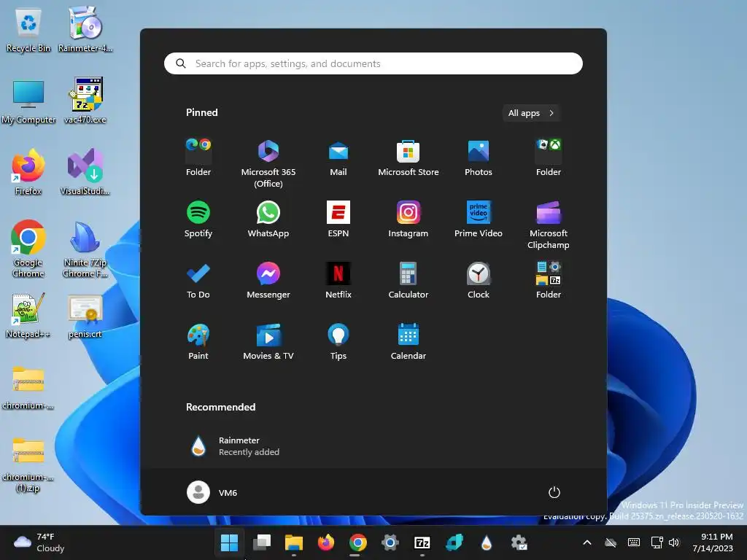
Task: Select the Google Chrome desktop shortcut
Action: coord(28,249)
